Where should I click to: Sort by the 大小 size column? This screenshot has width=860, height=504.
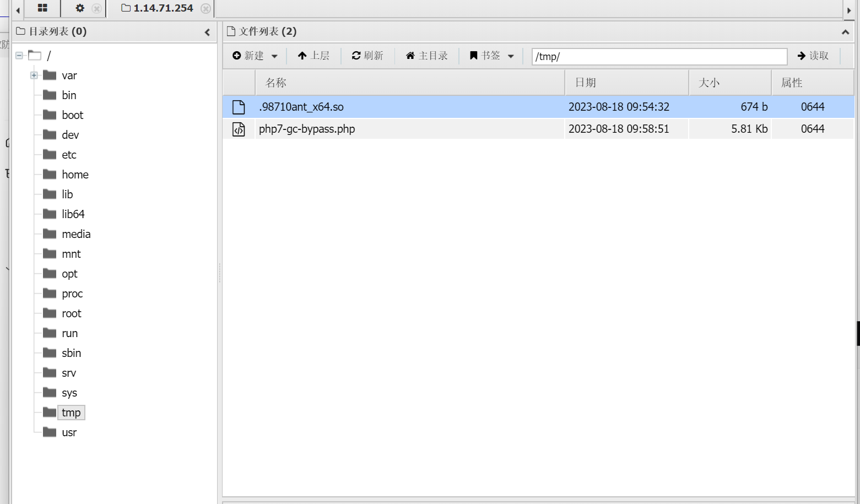click(x=730, y=83)
